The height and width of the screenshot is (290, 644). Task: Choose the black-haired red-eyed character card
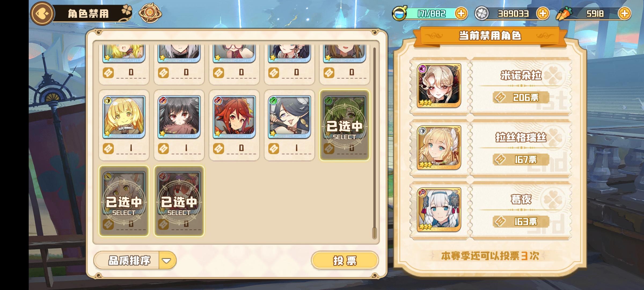click(x=179, y=125)
